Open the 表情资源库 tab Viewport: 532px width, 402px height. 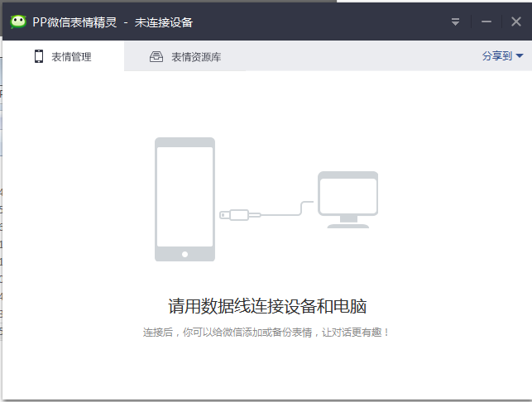185,56
